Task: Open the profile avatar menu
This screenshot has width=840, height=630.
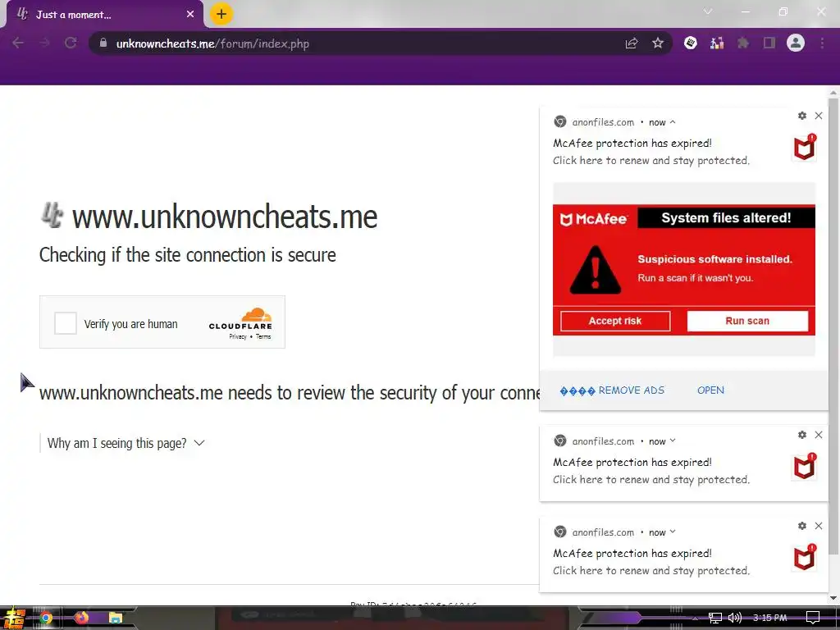Action: pos(796,43)
